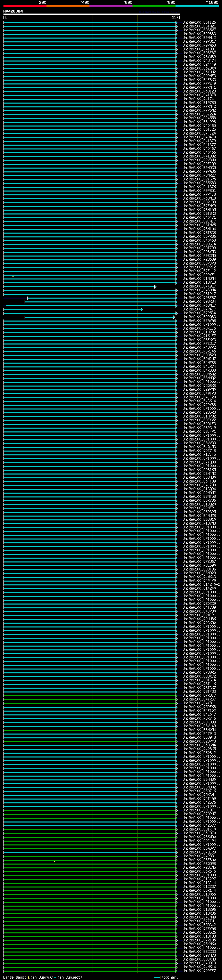Image resolution: width=222 pixels, height=980 pixels.
Task: Click the query end position 197
Action: 175,17
